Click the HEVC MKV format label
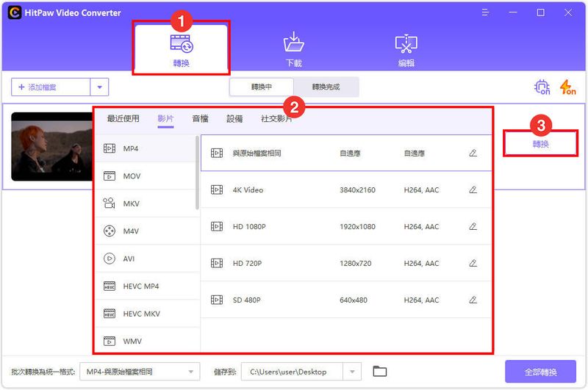Viewport: 588px width, 390px height. [141, 314]
